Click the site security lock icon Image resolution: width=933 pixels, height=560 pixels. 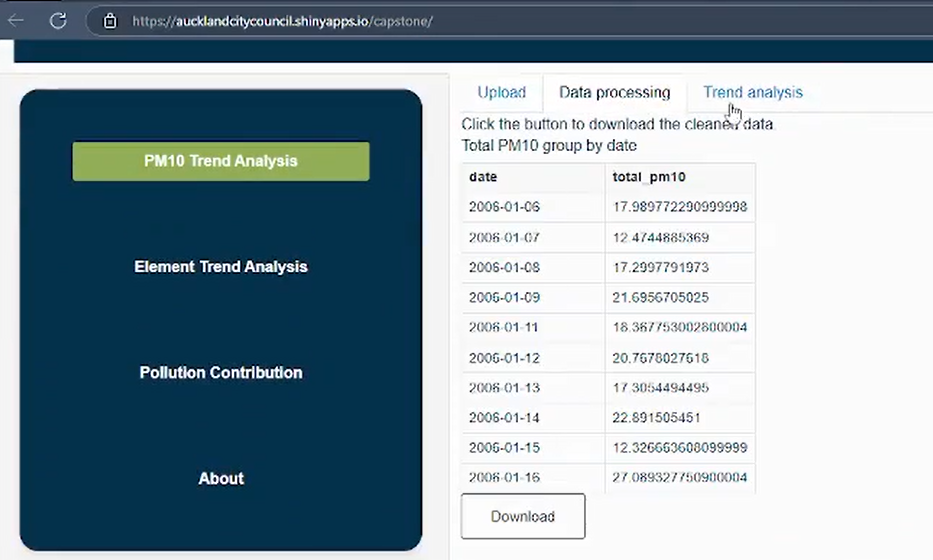coord(110,21)
